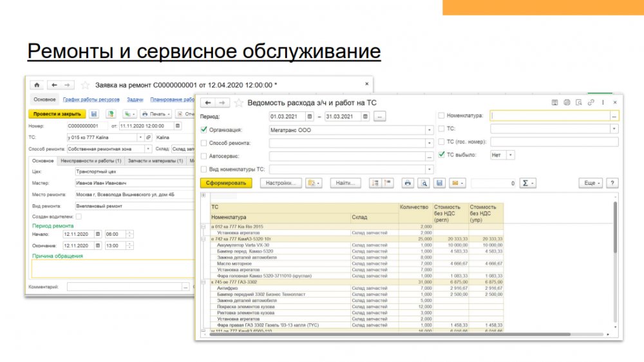Toggle the ТС выбыло checkbox
This screenshot has height=362, width=644.
point(441,155)
